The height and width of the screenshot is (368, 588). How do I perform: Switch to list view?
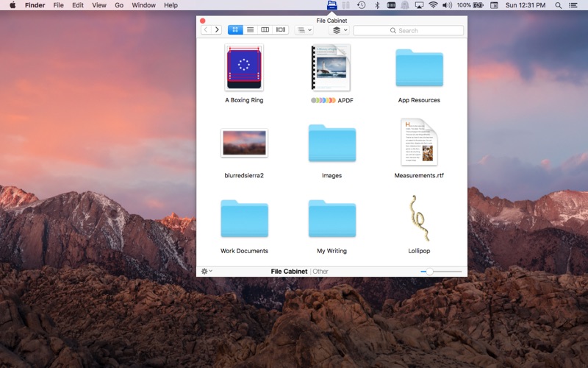[251, 30]
